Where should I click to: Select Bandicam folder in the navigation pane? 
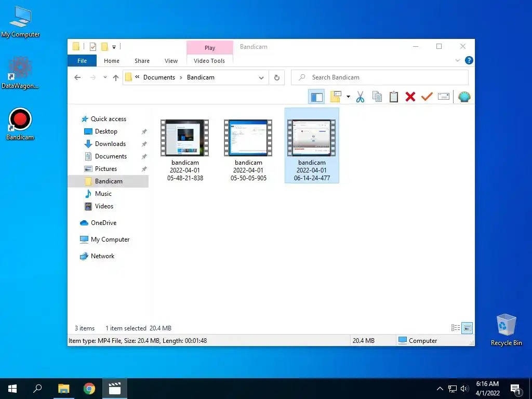pos(108,181)
